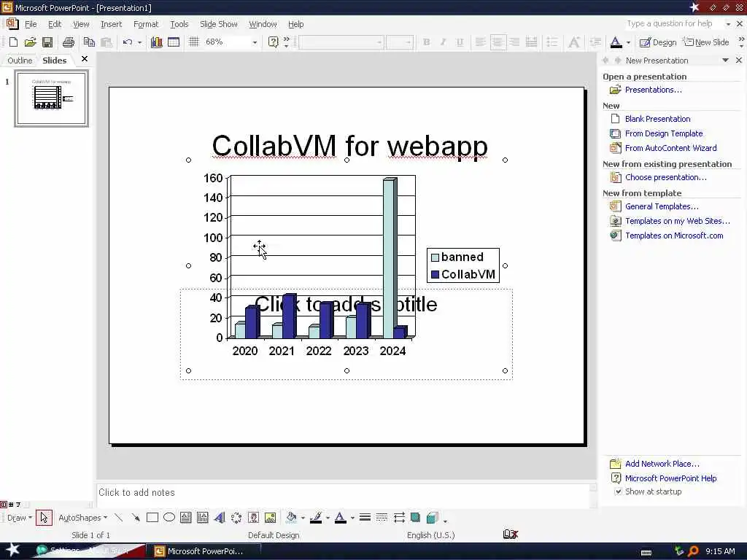Toggle Show at startup checkbox
This screenshot has height=560, width=747.
pyautogui.click(x=618, y=491)
